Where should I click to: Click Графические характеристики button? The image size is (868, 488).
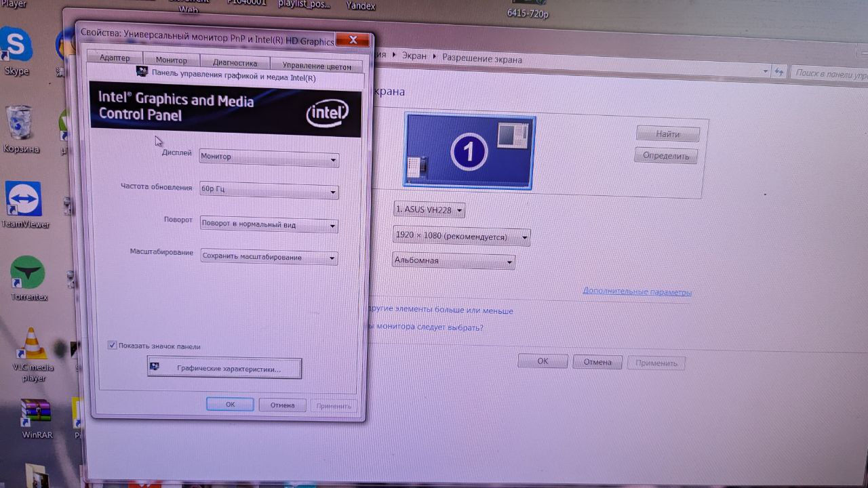pyautogui.click(x=224, y=368)
